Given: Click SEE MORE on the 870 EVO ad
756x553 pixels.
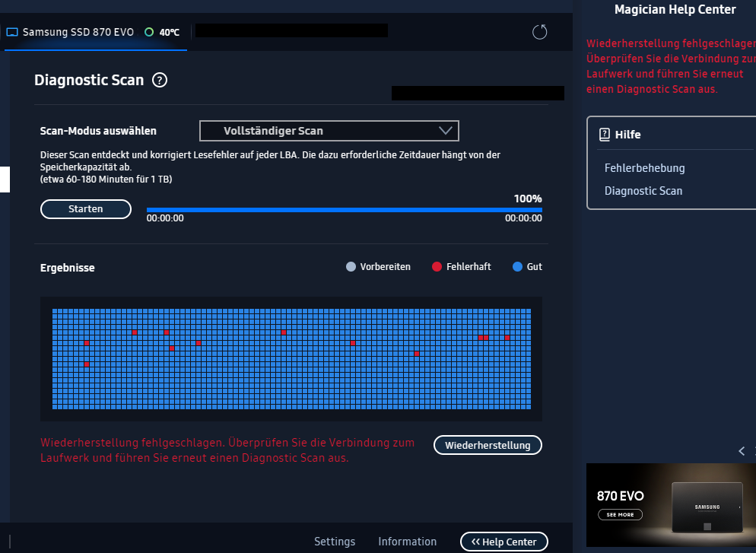Looking at the screenshot, I should click(x=620, y=514).
